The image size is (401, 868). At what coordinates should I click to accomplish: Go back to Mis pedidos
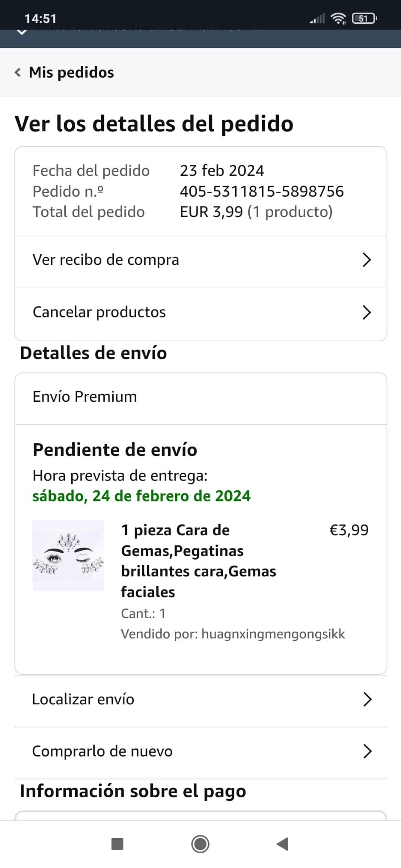coord(71,72)
